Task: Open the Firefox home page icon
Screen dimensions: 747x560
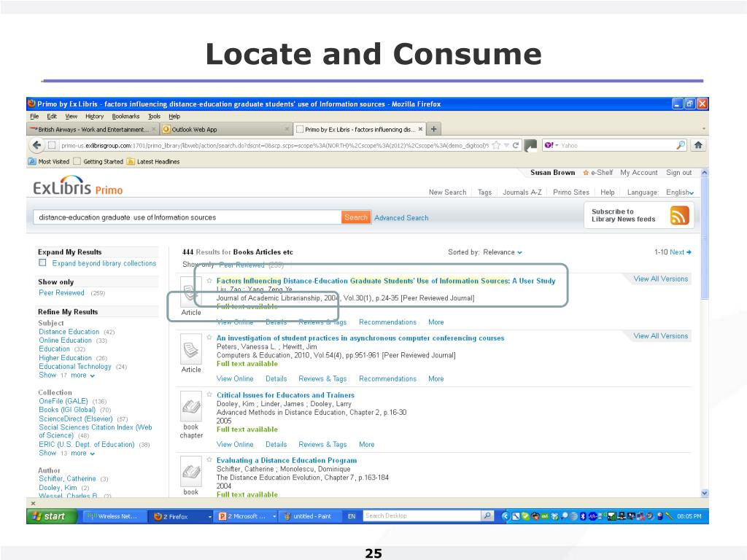Action: (x=698, y=145)
